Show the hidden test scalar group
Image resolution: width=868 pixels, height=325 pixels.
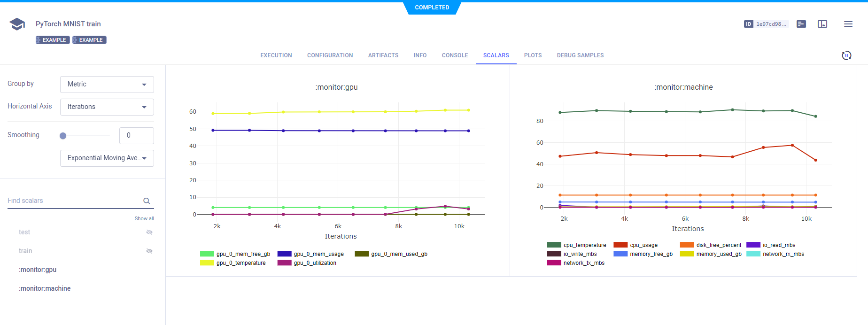click(149, 232)
